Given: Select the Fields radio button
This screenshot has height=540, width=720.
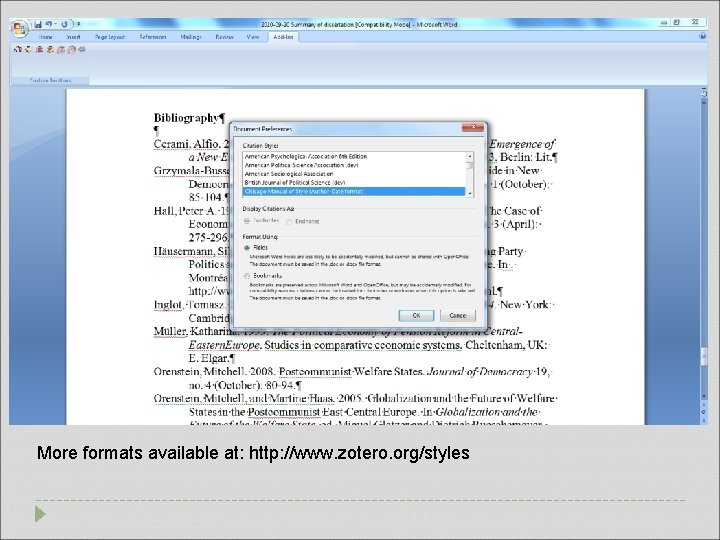Looking at the screenshot, I should (x=247, y=248).
